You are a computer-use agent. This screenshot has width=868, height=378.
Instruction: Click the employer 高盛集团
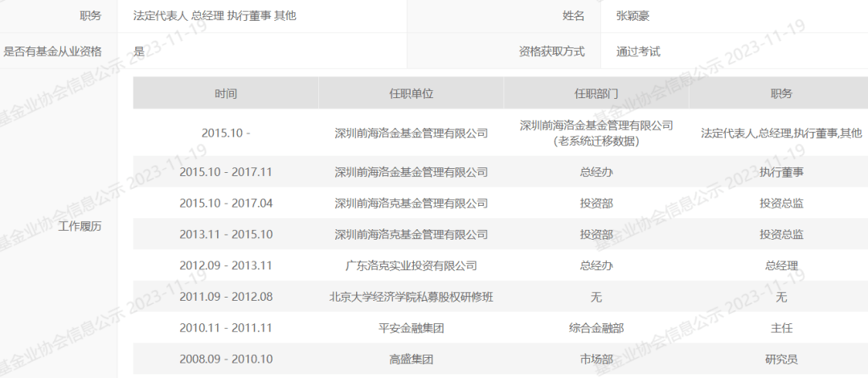411,360
